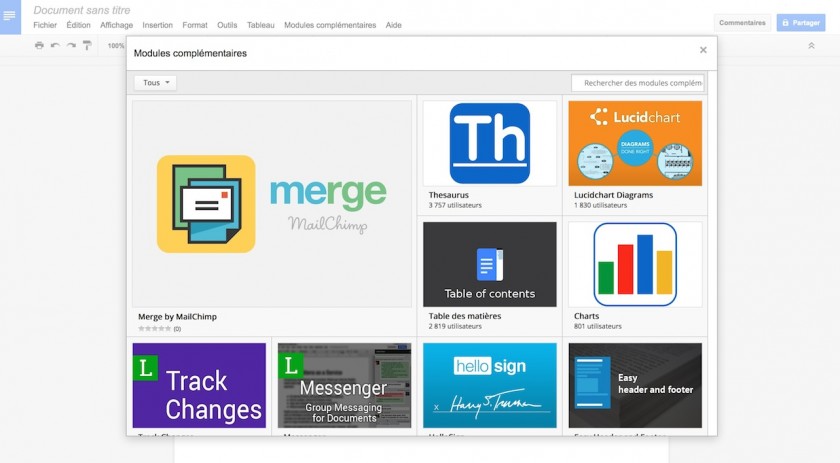Screen dimensions: 840x463
Task: Click the Rechercher des modules search field
Action: 638,83
